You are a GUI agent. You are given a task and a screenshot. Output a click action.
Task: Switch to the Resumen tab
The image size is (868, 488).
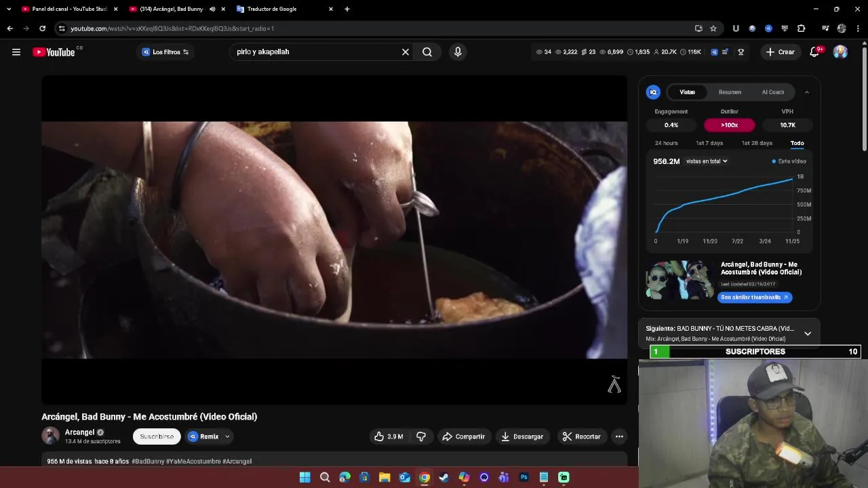click(730, 92)
